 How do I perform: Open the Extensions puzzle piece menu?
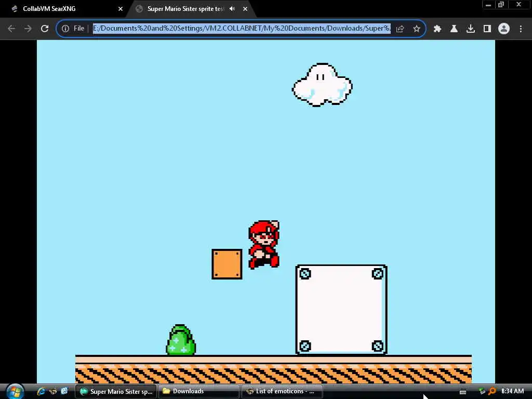coord(437,29)
